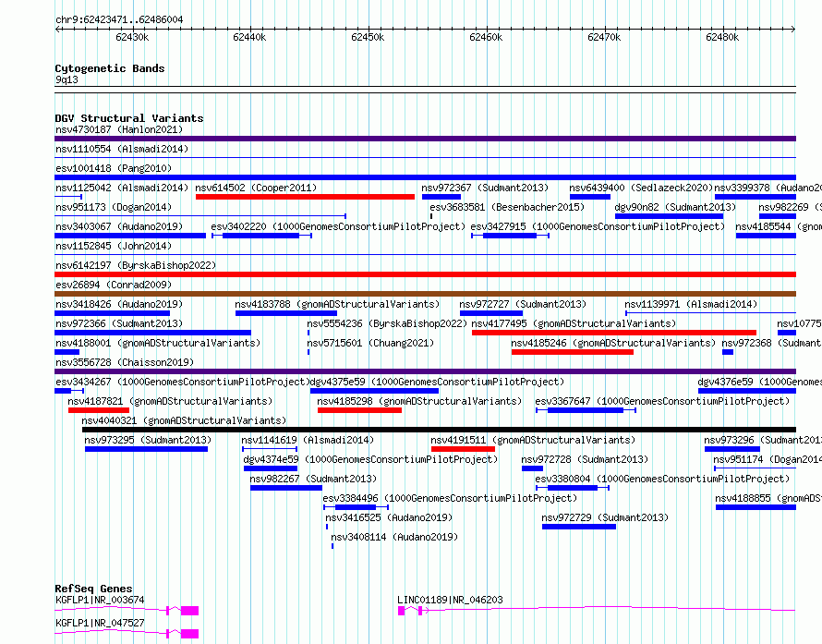Image resolution: width=822 pixels, height=644 pixels.
Task: Open the nsv972366 (Sudmant2013) label
Action: (x=119, y=323)
